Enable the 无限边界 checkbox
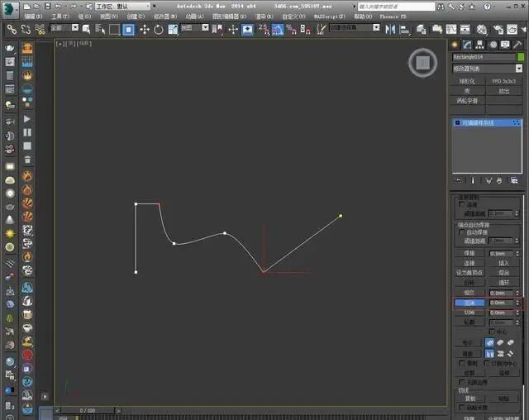This screenshot has width=529, height=420. click(462, 382)
